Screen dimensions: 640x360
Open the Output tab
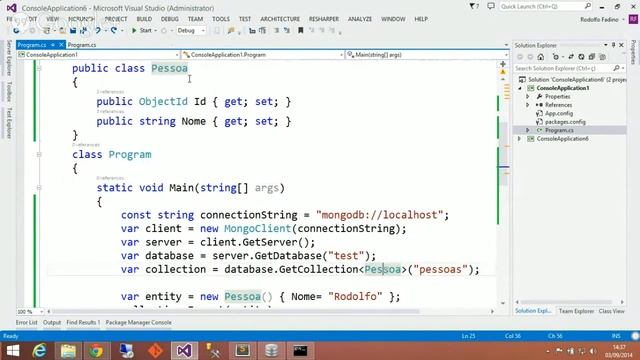coord(52,322)
